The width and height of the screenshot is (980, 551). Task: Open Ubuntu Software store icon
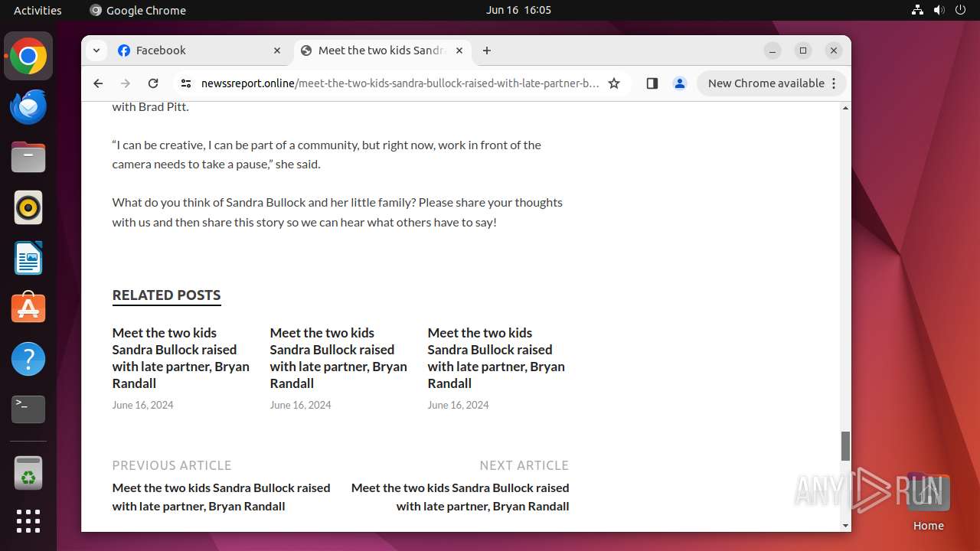28,308
